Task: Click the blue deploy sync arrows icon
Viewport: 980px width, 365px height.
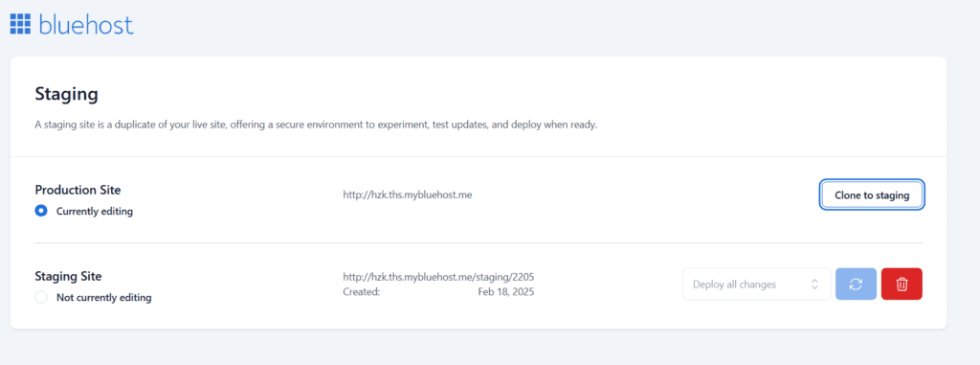Action: click(x=856, y=285)
